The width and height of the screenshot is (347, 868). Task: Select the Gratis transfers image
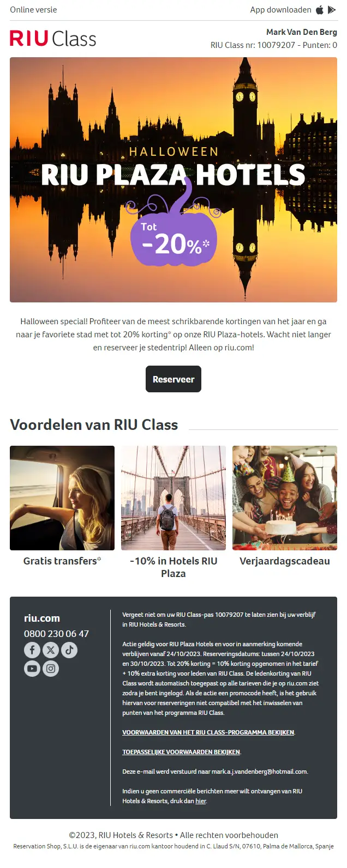point(62,498)
